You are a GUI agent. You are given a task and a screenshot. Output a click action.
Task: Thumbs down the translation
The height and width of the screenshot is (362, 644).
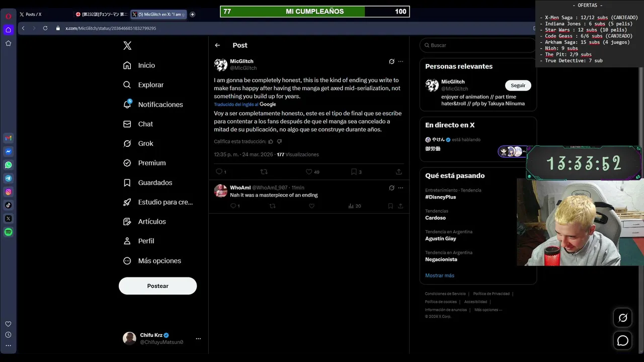click(x=279, y=142)
